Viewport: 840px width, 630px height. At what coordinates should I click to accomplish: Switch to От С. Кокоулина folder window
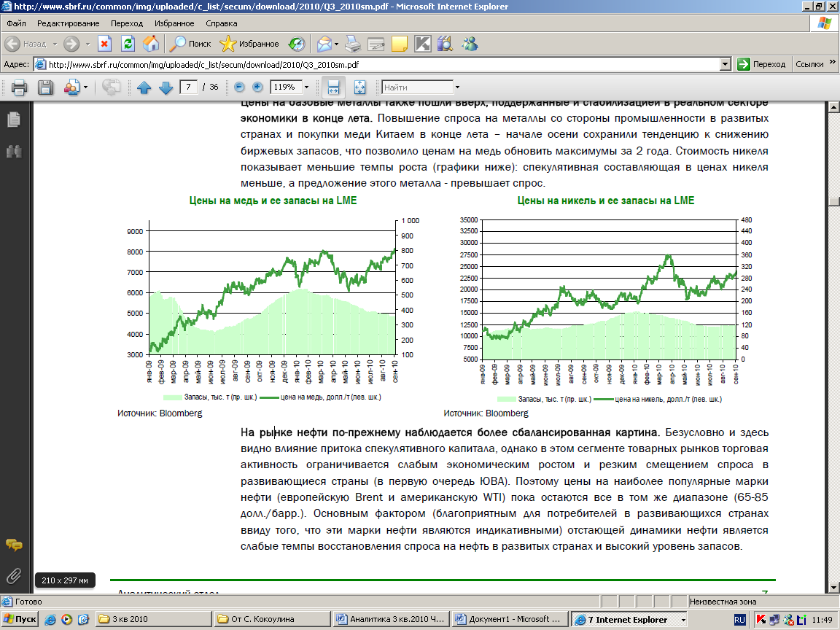coord(272,619)
